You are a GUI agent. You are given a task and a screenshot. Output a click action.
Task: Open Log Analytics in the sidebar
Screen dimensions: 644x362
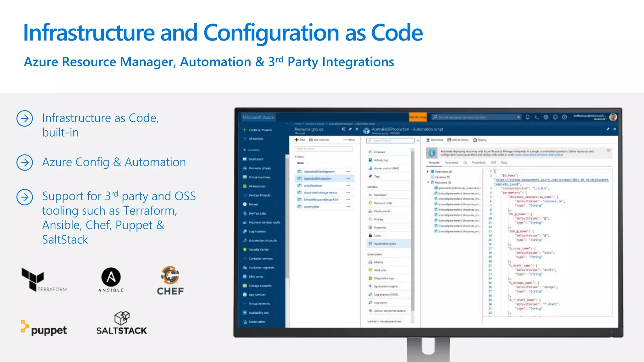pyautogui.click(x=255, y=232)
